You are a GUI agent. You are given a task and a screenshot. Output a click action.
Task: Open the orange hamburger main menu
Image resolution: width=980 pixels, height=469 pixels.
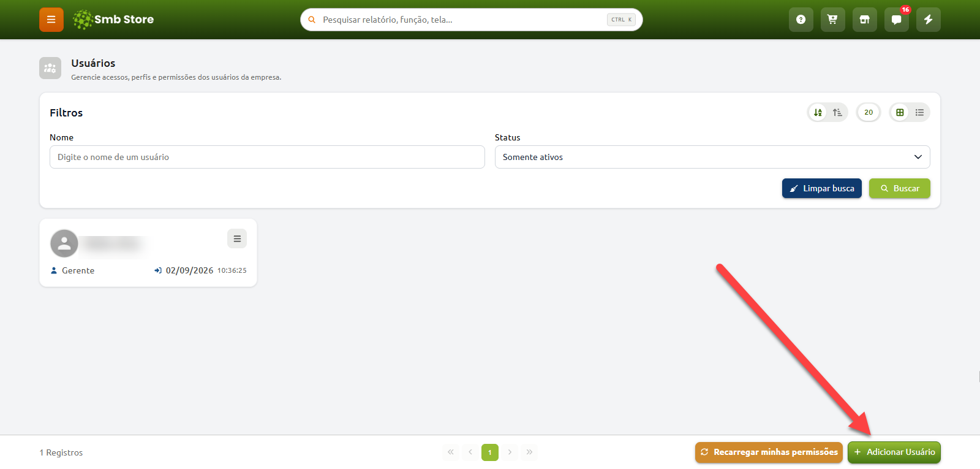(51, 20)
